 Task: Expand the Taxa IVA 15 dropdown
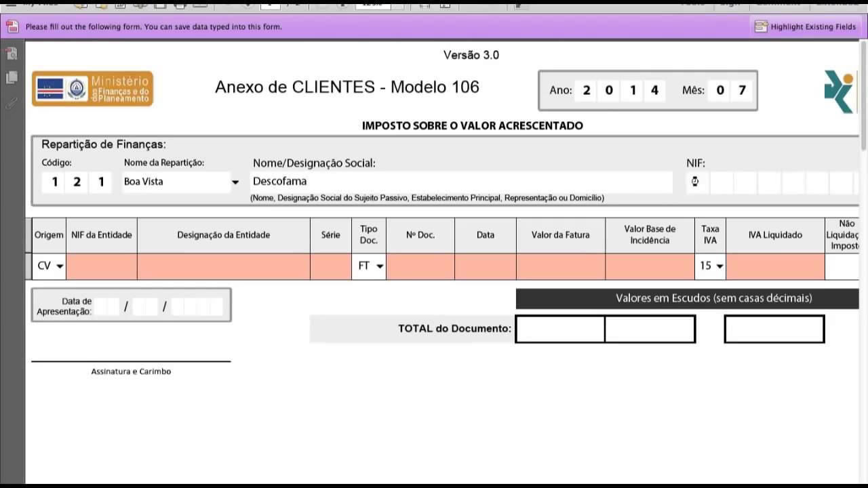[719, 266]
